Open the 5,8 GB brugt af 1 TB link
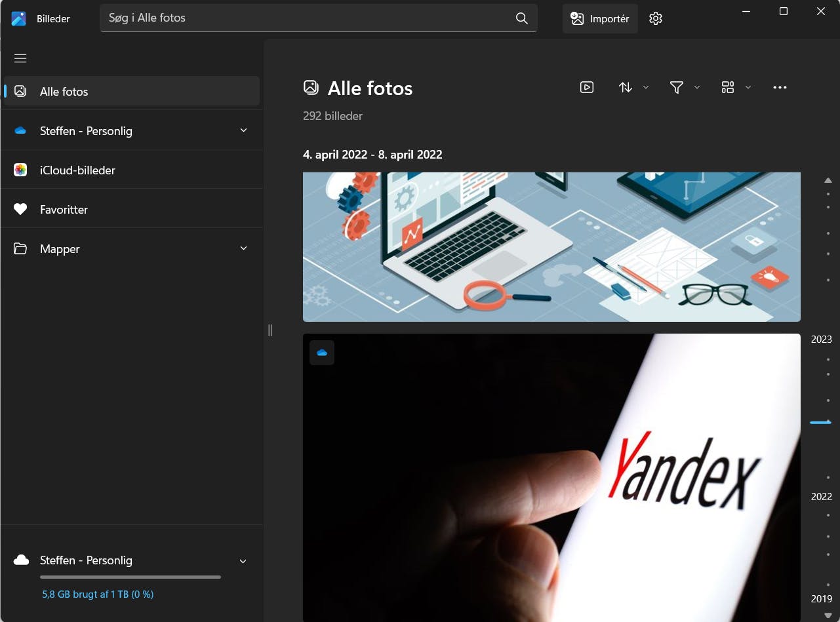 pyautogui.click(x=98, y=594)
